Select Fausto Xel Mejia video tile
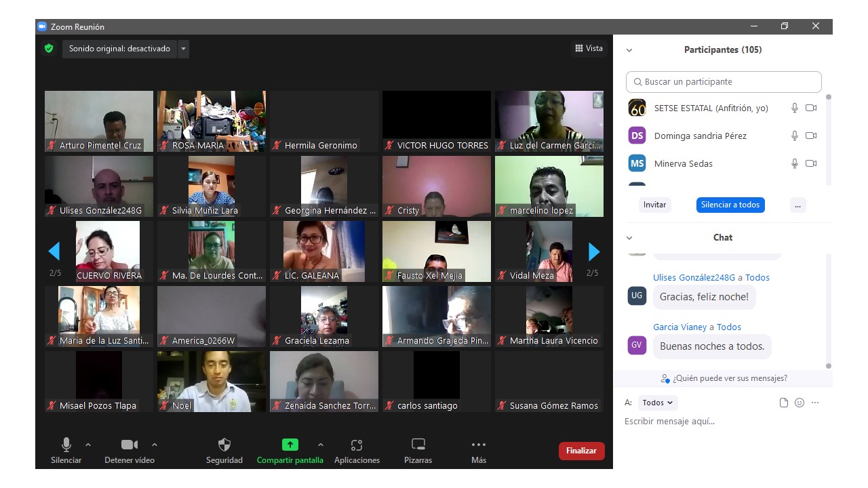Screen dimensions: 868x488 click(437, 251)
